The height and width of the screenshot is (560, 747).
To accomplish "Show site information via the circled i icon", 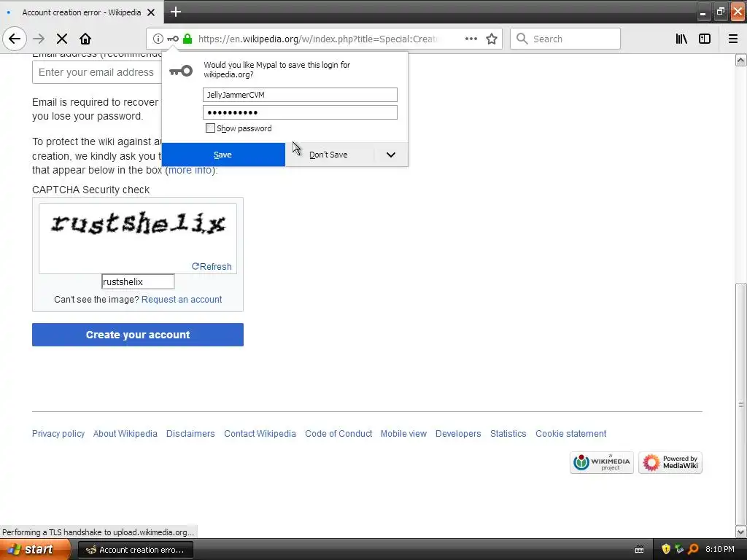I will coord(158,39).
